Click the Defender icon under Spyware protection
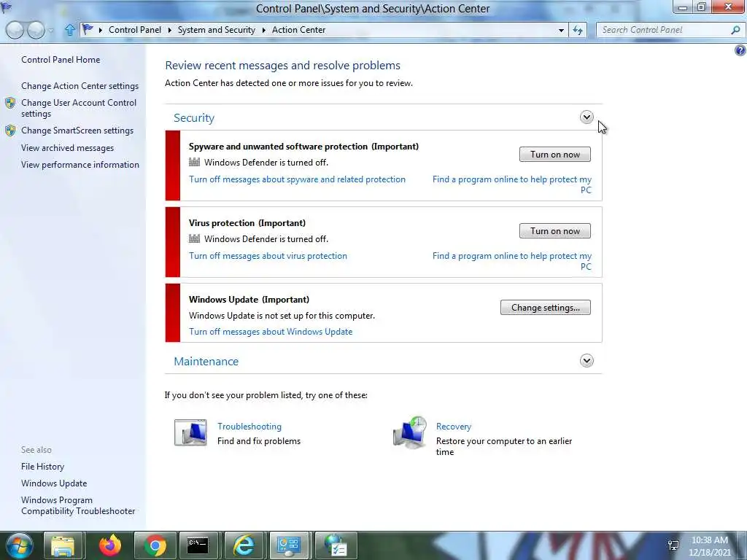The image size is (747, 560). (194, 163)
